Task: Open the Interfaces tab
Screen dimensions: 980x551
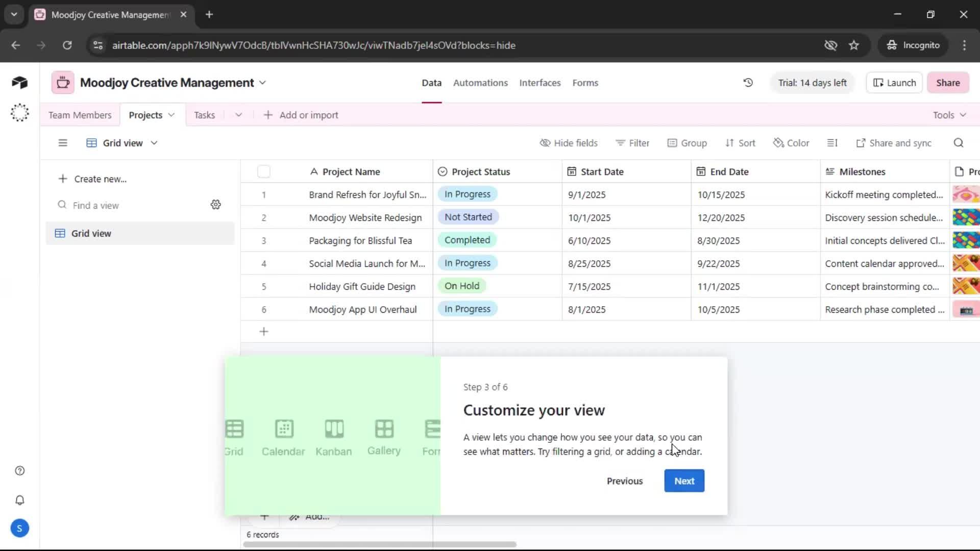Action: (540, 83)
